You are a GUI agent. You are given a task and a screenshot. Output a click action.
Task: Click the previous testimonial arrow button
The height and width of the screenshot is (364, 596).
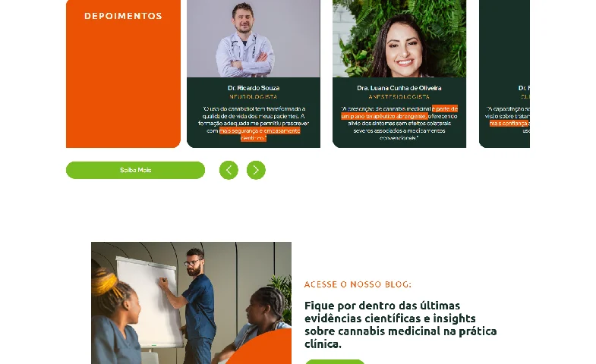(x=229, y=170)
